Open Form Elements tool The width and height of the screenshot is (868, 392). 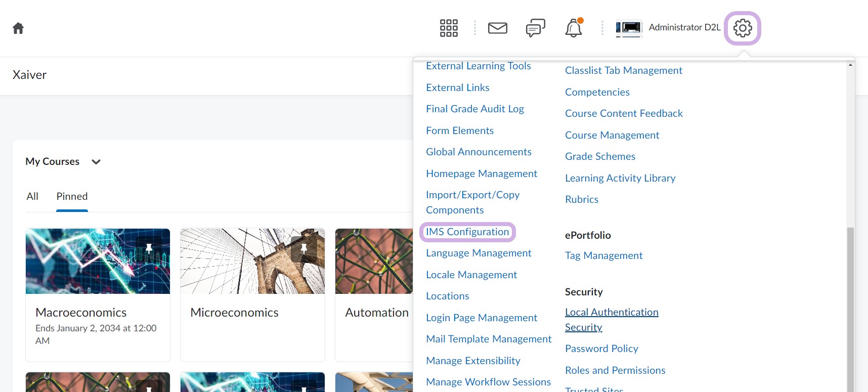[x=460, y=130]
